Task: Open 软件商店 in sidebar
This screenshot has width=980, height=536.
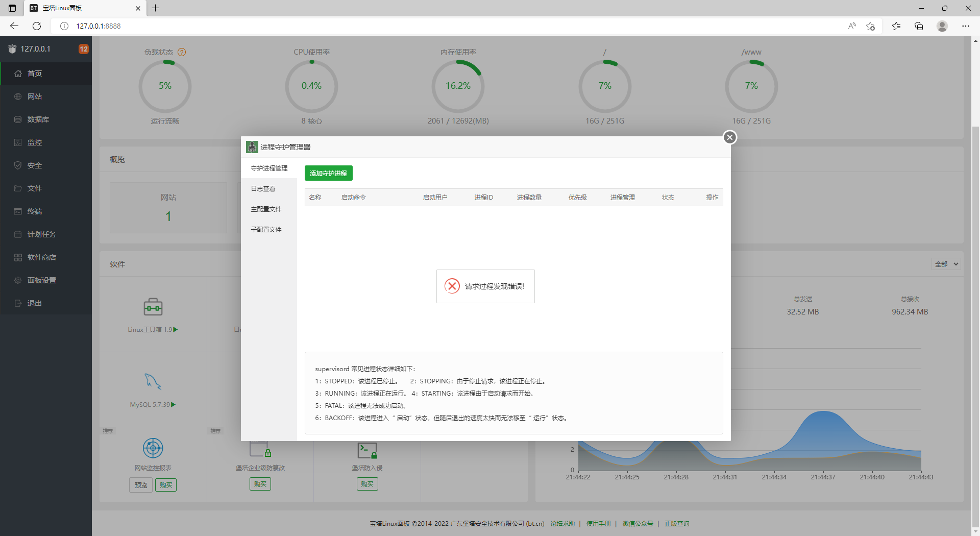Action: point(46,257)
